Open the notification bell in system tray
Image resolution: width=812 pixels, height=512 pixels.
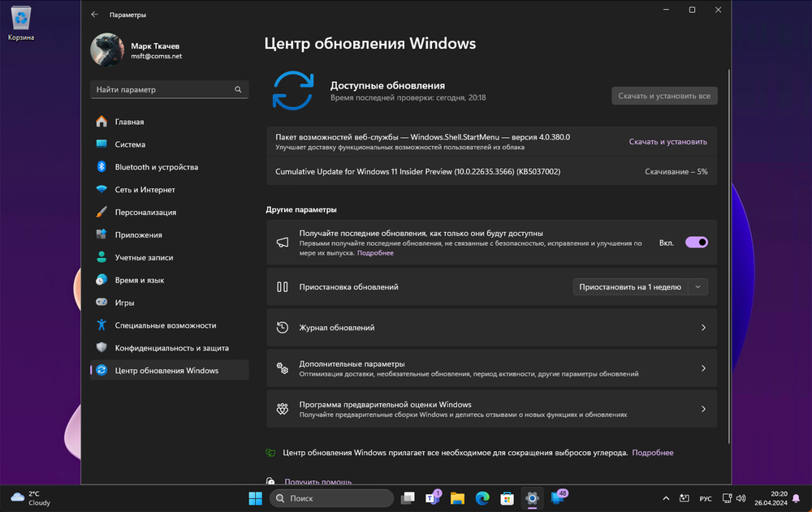797,498
